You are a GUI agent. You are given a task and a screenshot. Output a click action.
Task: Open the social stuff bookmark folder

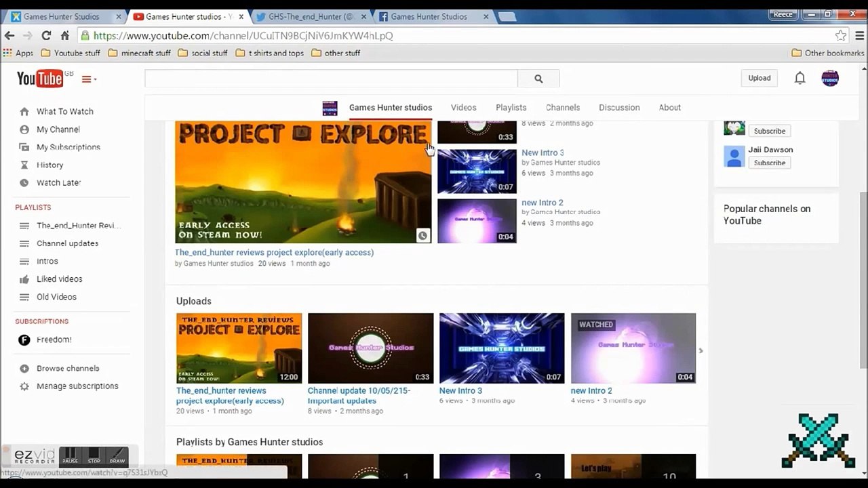click(203, 53)
